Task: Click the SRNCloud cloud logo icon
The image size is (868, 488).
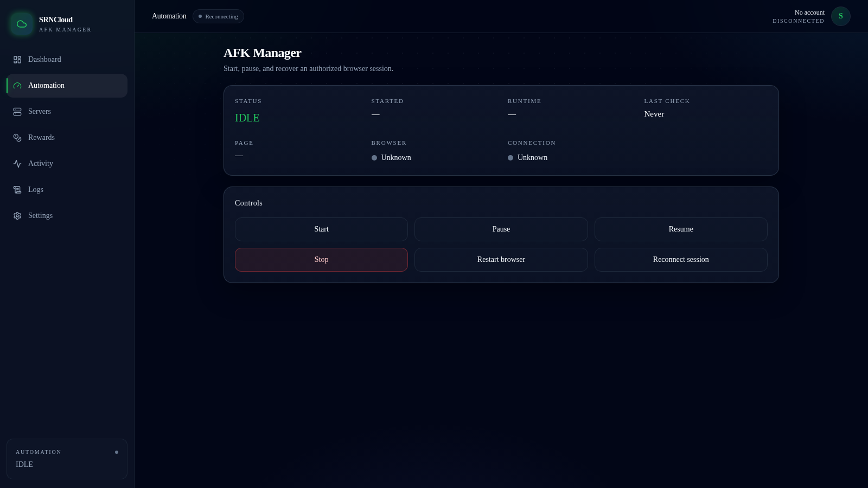Action: point(22,24)
